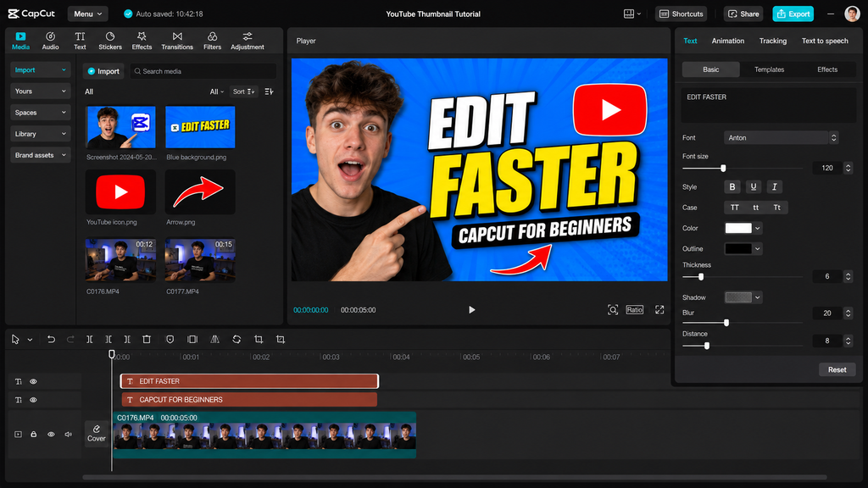Hide the EDIT FASTER text track
Viewport: 868px width, 488px height.
click(x=33, y=381)
